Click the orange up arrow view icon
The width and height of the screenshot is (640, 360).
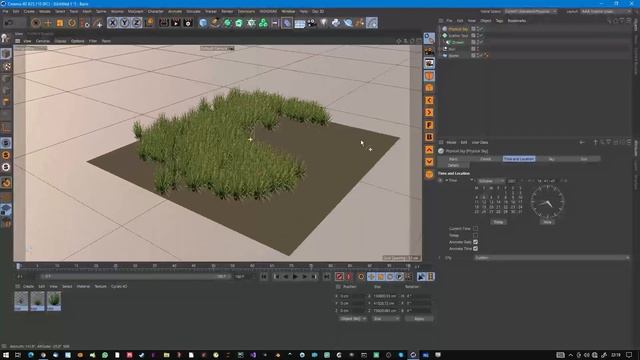(429, 150)
